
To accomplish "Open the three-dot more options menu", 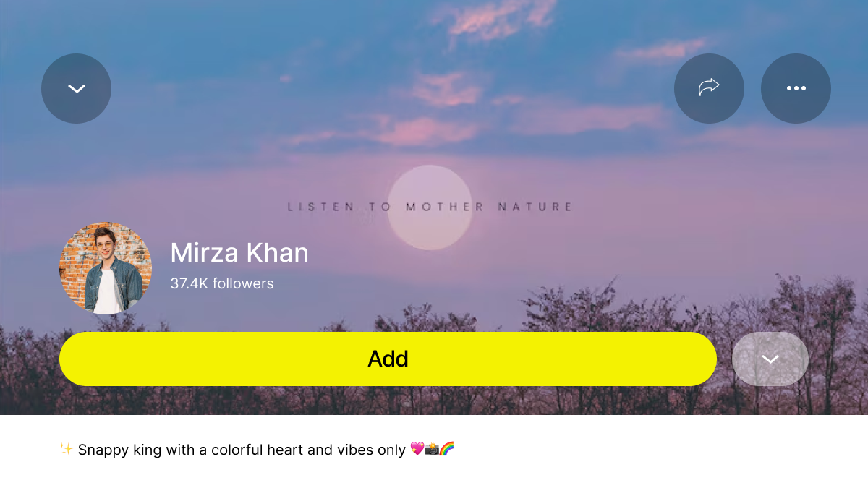I will pos(796,88).
